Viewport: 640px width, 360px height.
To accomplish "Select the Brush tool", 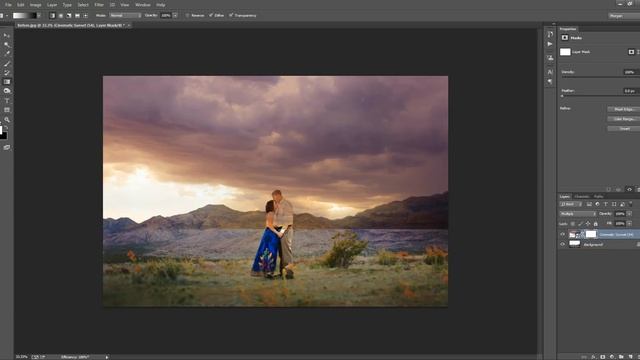I will [7, 64].
